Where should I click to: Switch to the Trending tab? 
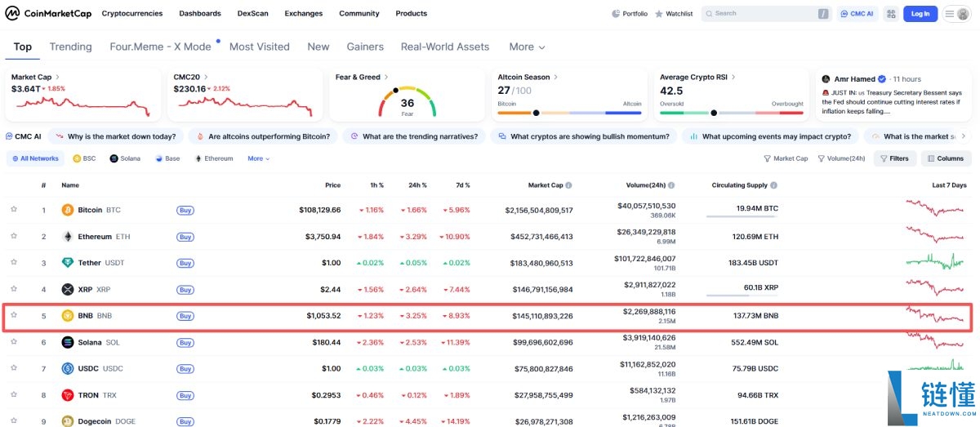tap(70, 47)
